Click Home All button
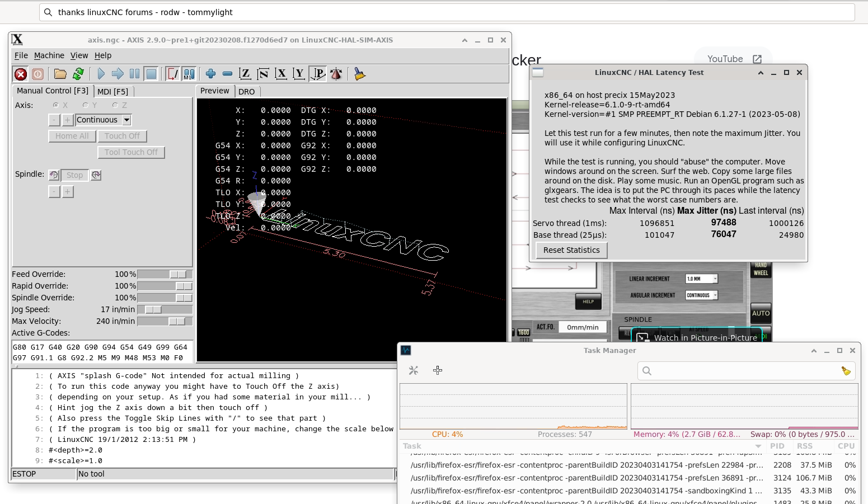 click(72, 136)
